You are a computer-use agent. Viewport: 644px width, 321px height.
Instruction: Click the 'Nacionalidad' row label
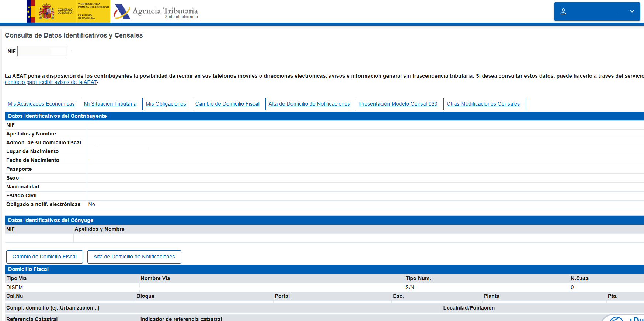[23, 187]
